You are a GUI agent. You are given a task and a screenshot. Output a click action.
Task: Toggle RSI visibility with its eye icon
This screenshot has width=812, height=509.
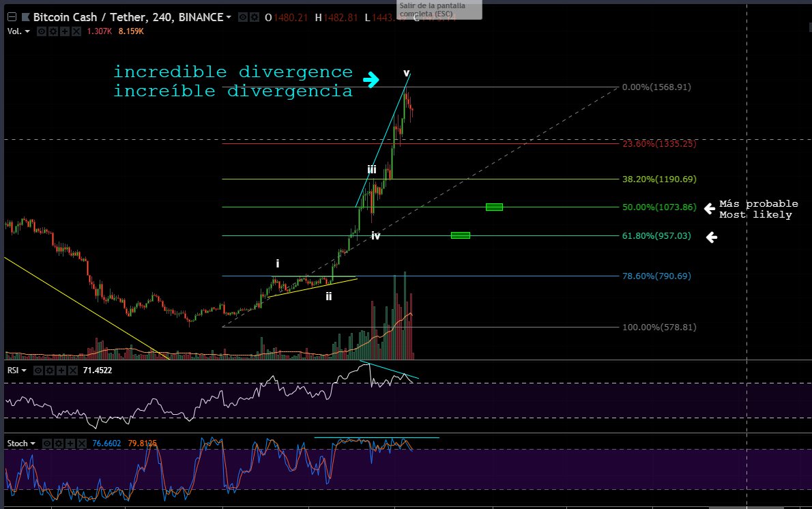(38, 370)
